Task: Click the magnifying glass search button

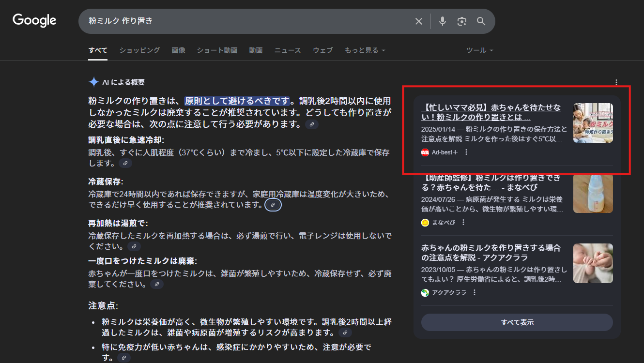Action: point(481,21)
